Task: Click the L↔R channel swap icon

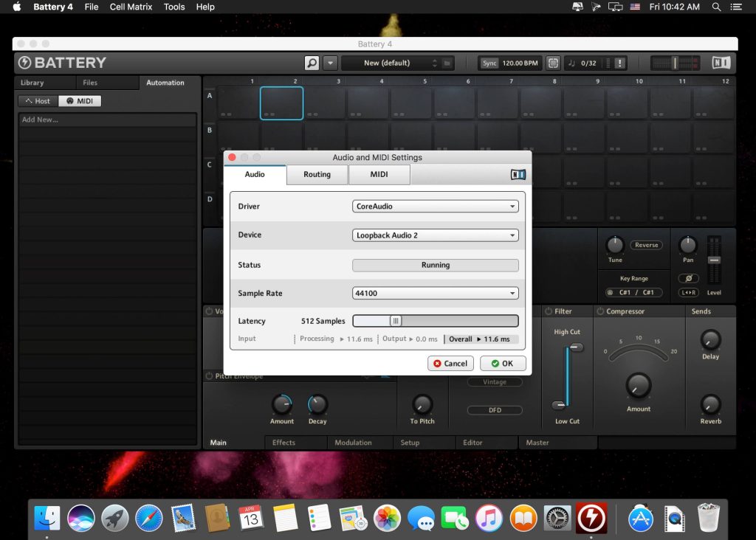Action: [689, 293]
